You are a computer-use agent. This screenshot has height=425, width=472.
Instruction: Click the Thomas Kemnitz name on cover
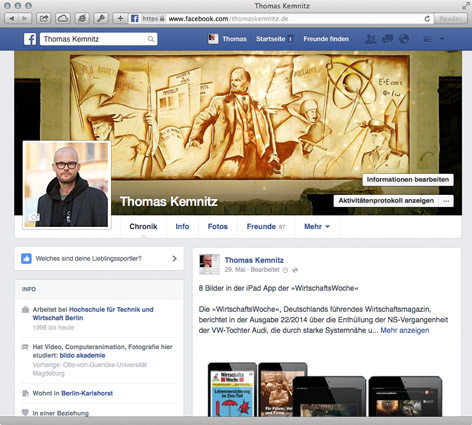168,202
